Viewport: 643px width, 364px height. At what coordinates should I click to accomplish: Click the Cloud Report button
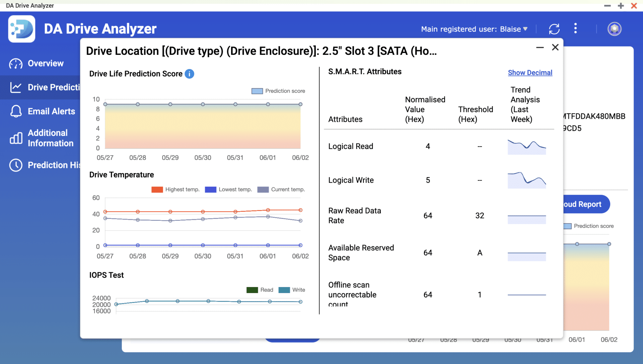pyautogui.click(x=585, y=204)
